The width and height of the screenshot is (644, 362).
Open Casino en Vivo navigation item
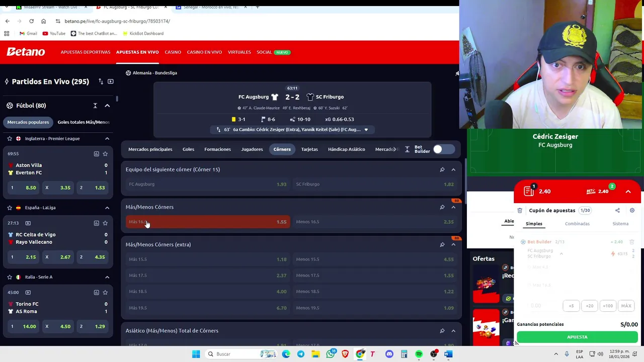(x=204, y=52)
